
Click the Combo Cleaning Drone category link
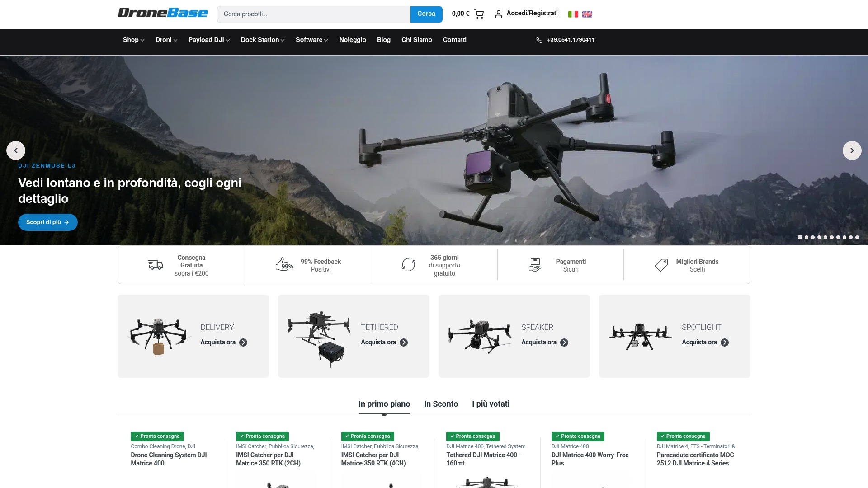click(x=158, y=446)
